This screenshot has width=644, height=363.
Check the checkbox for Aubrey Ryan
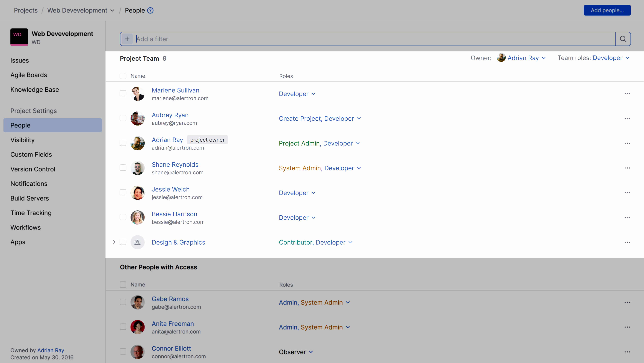[123, 118]
